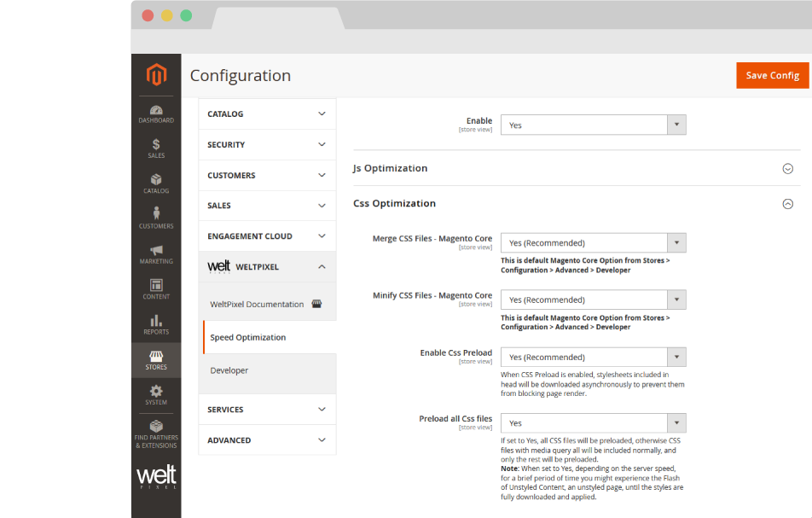Open the Sales sidebar icon
This screenshot has height=518, width=812.
(x=156, y=149)
